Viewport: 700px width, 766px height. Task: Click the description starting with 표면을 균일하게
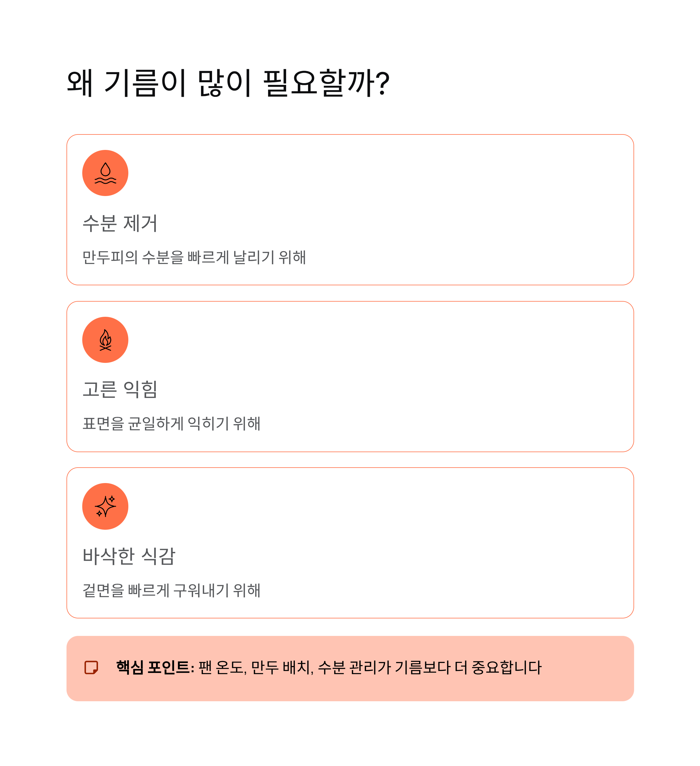171,423
